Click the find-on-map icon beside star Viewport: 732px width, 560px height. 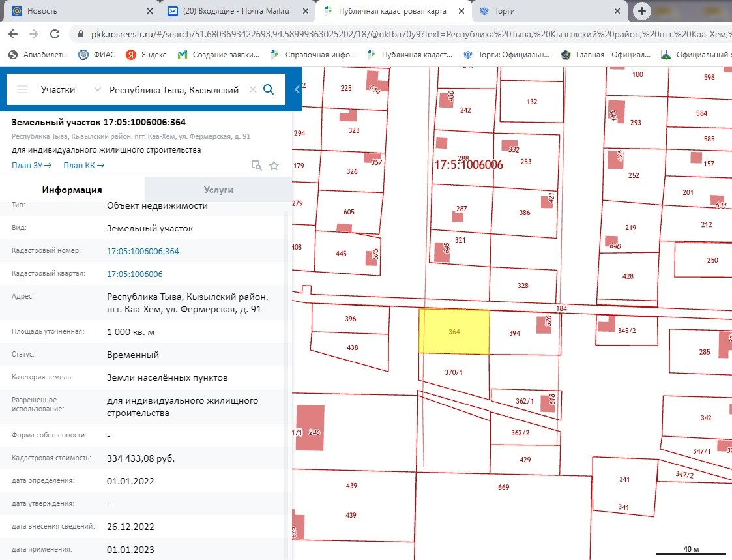point(257,166)
